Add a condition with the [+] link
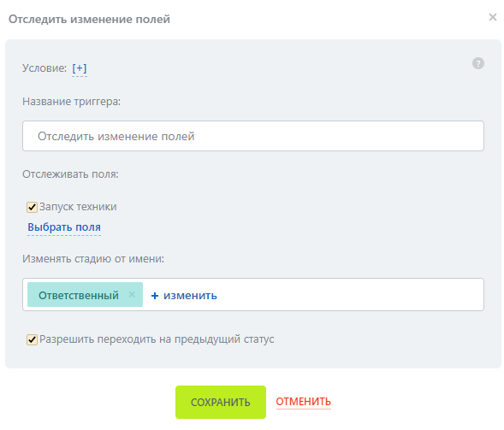This screenshot has height=430, width=504. [80, 68]
